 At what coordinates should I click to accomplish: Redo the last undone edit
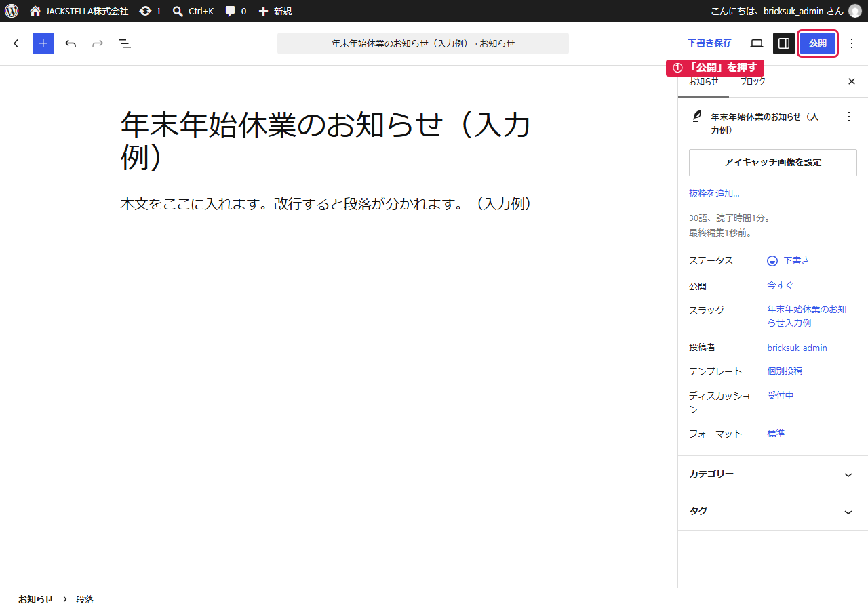98,43
